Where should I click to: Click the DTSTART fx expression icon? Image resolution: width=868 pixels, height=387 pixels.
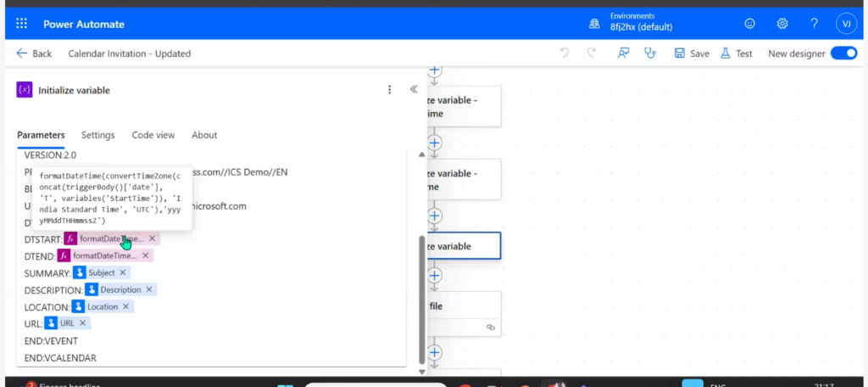pyautogui.click(x=70, y=238)
